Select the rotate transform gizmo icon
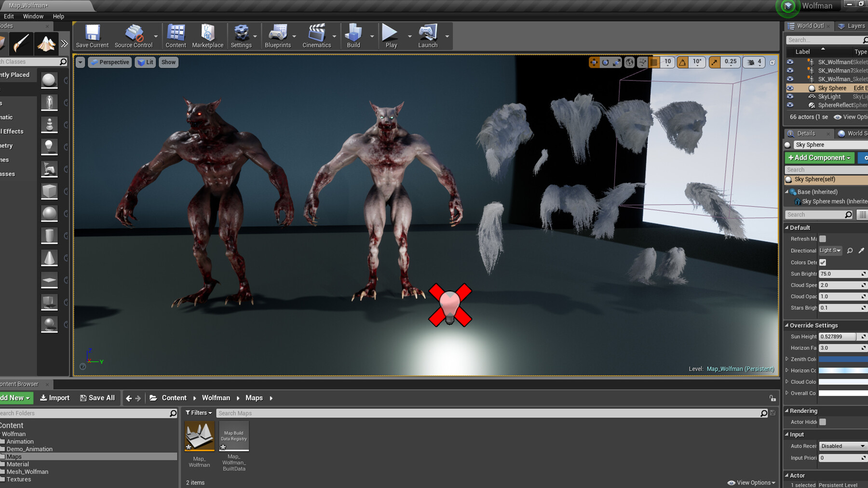Screen dimensions: 868x488 point(605,62)
